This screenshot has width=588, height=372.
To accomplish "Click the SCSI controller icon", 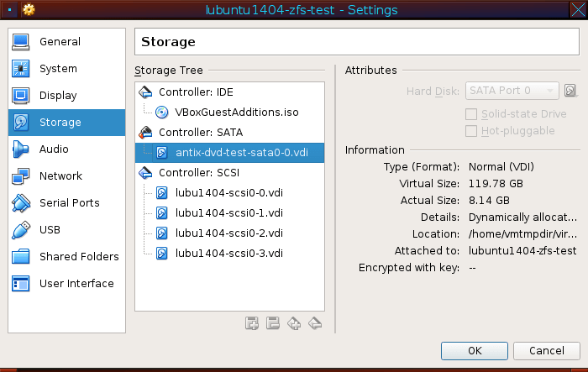I will tap(145, 173).
